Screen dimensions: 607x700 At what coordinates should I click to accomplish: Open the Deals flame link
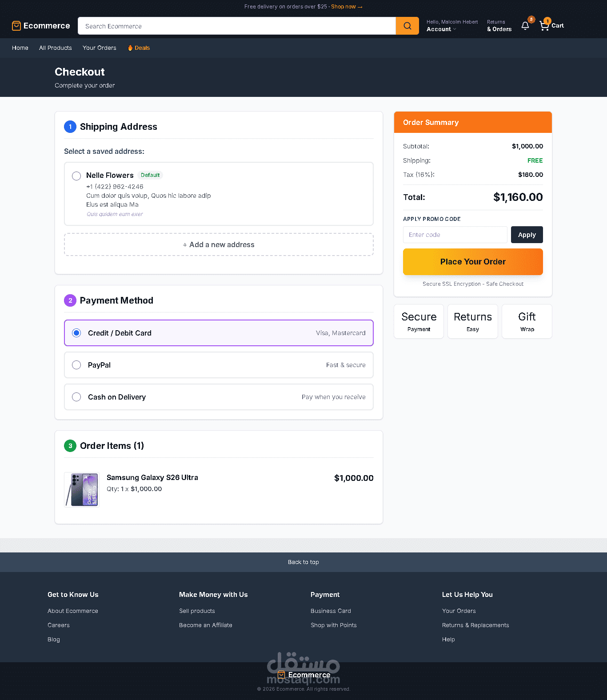click(x=139, y=48)
